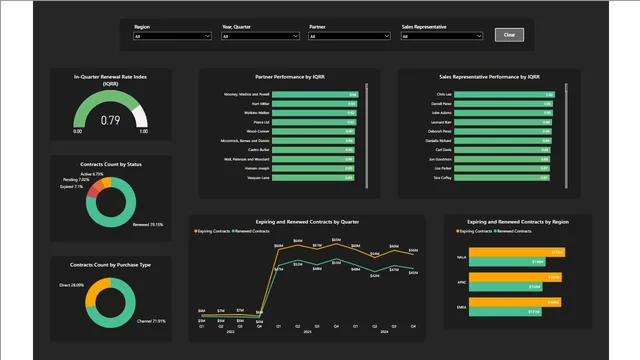Select the Expired red segment in the Status donut
The width and height of the screenshot is (640, 360).
(x=93, y=192)
